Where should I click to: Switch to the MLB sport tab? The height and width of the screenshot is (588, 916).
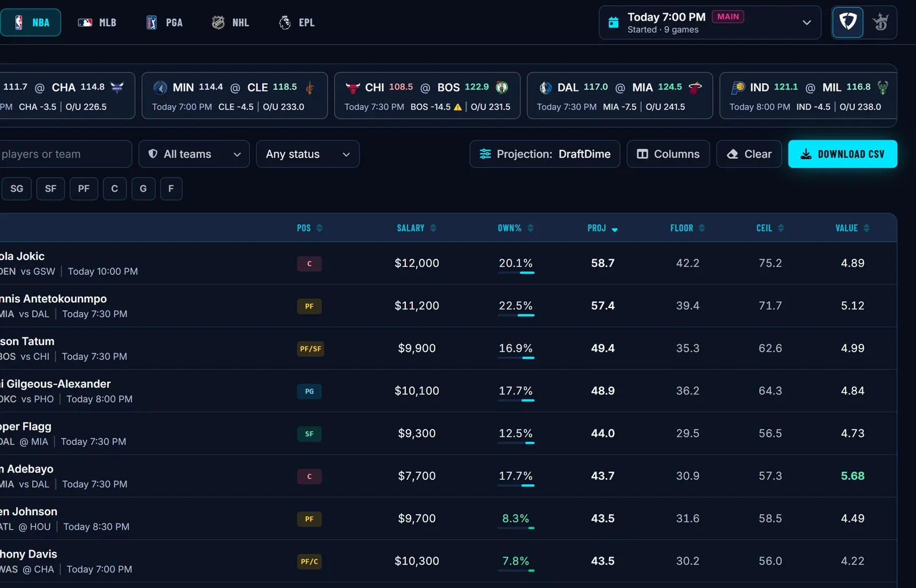click(97, 23)
